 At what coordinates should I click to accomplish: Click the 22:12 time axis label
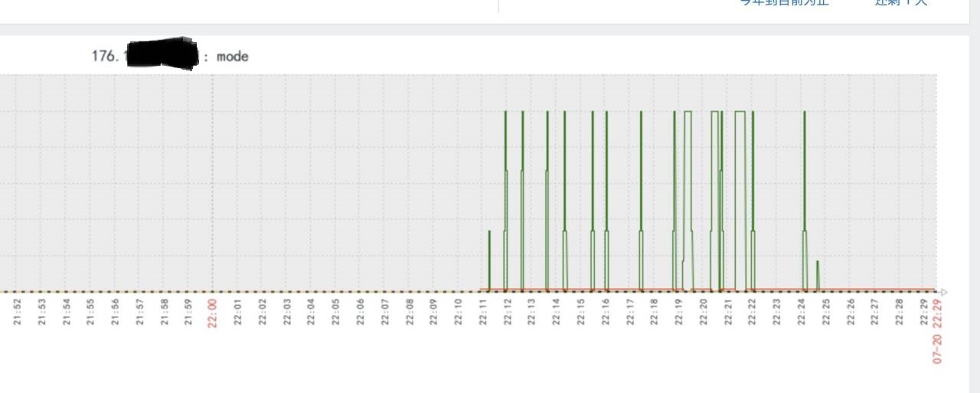point(507,311)
